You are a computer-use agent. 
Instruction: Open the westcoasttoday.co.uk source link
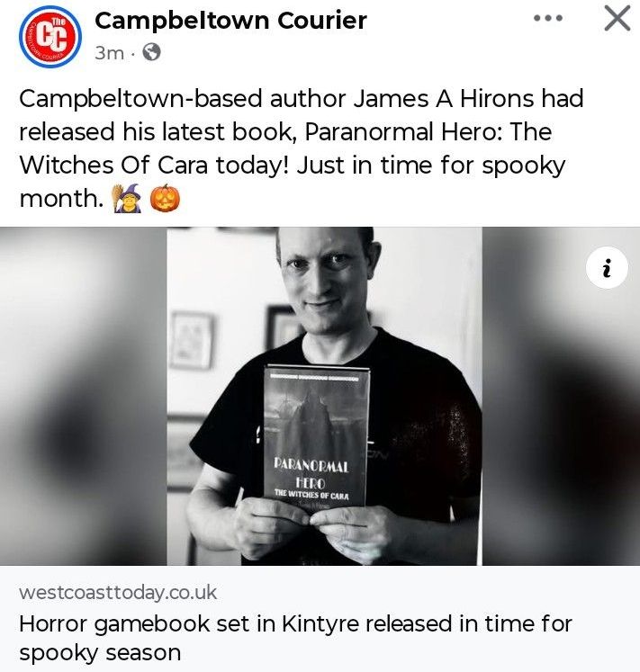pos(118,593)
